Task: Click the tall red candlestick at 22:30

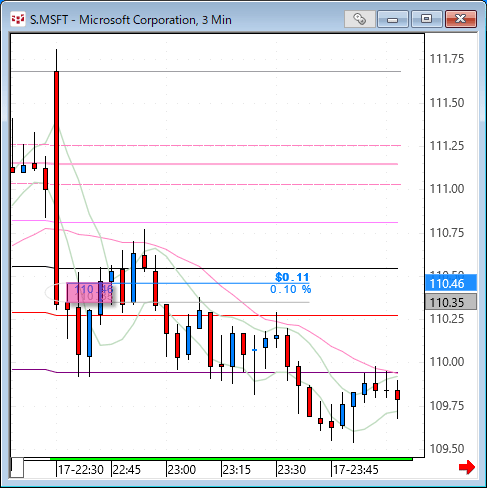Action: point(57,187)
